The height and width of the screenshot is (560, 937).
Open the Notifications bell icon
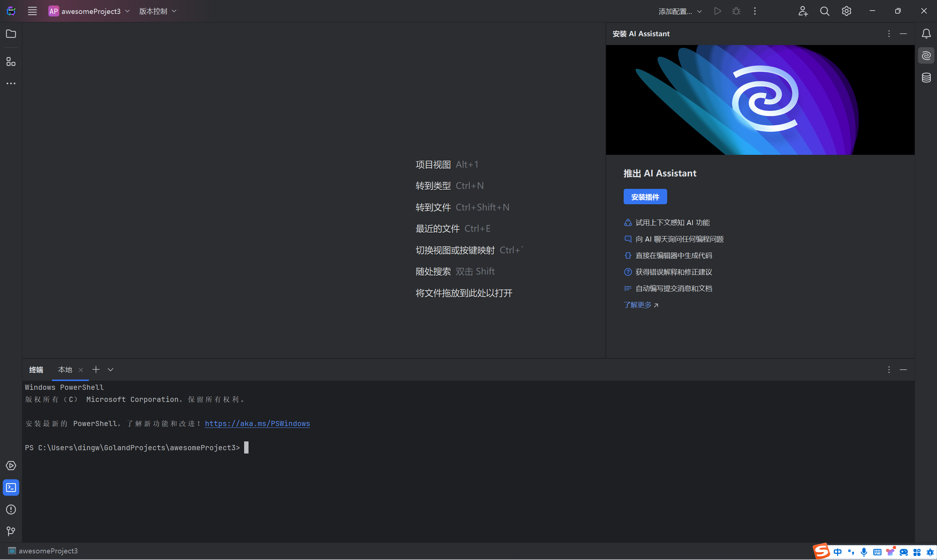926,34
